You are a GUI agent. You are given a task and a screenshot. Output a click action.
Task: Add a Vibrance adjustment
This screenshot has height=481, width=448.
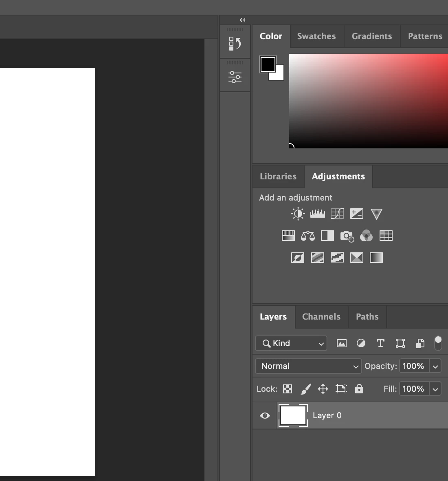tap(376, 214)
